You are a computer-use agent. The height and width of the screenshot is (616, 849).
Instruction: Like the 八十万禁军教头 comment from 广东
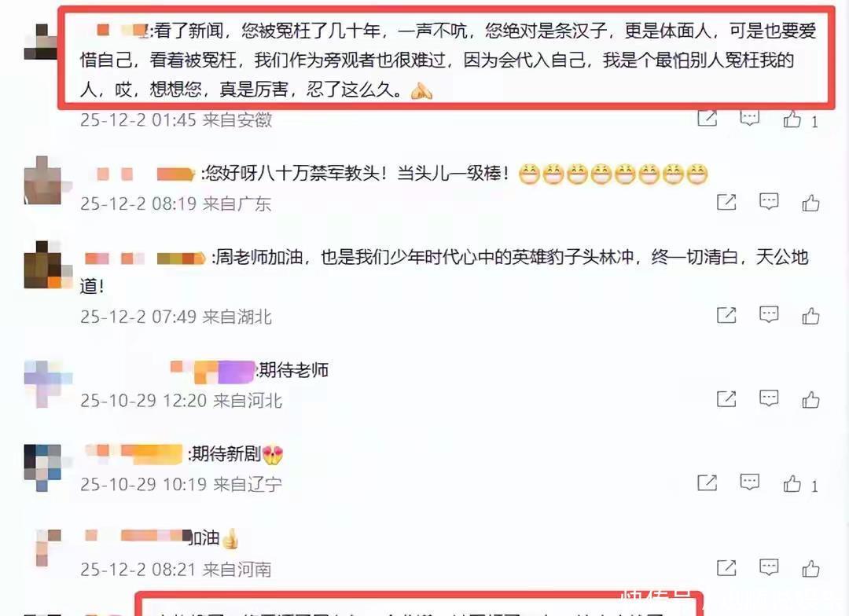pyautogui.click(x=810, y=203)
